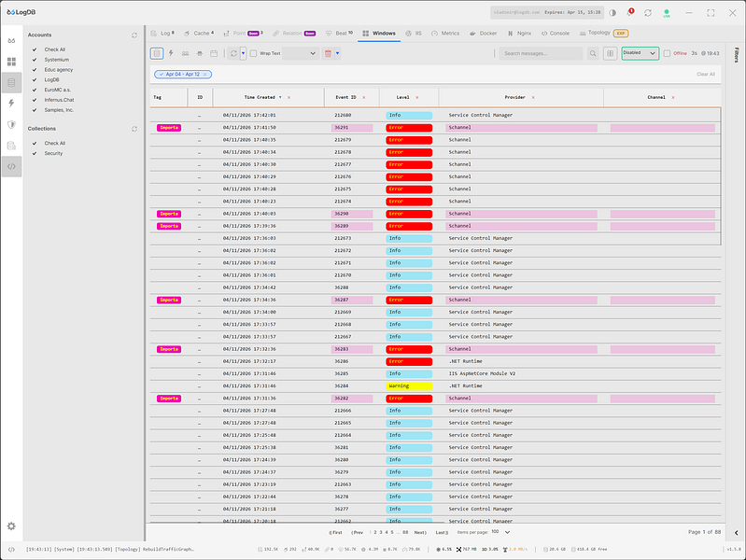Uncheck the Educ agency account
The width and height of the screenshot is (746, 560).
(x=35, y=69)
